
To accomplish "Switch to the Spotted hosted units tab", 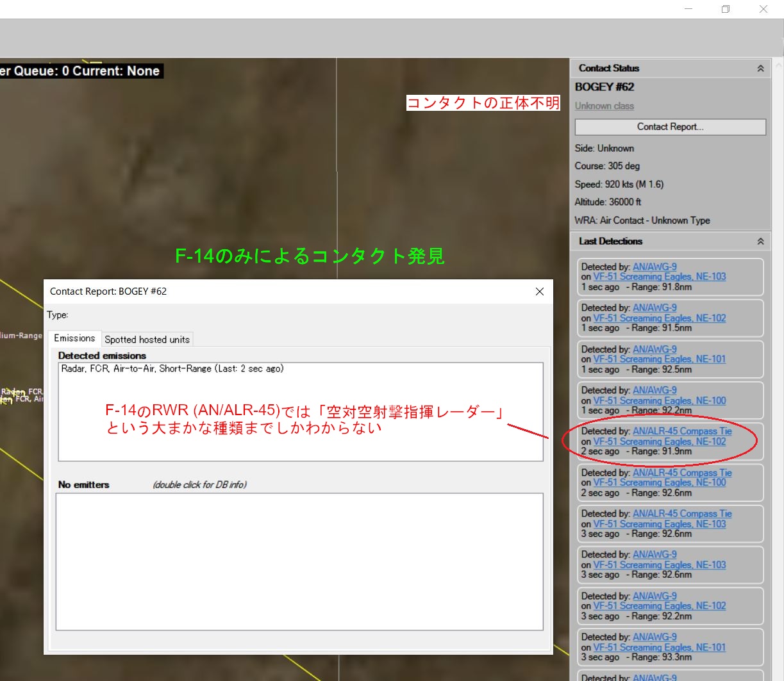I will click(x=147, y=340).
